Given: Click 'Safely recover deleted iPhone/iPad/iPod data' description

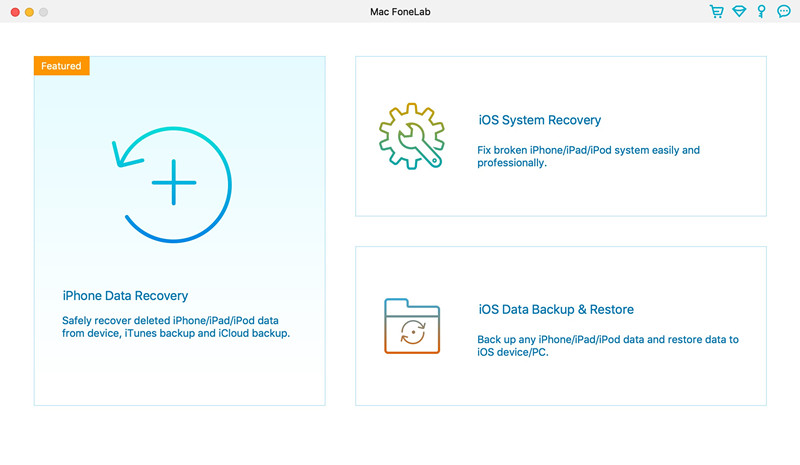Looking at the screenshot, I should coord(176,327).
